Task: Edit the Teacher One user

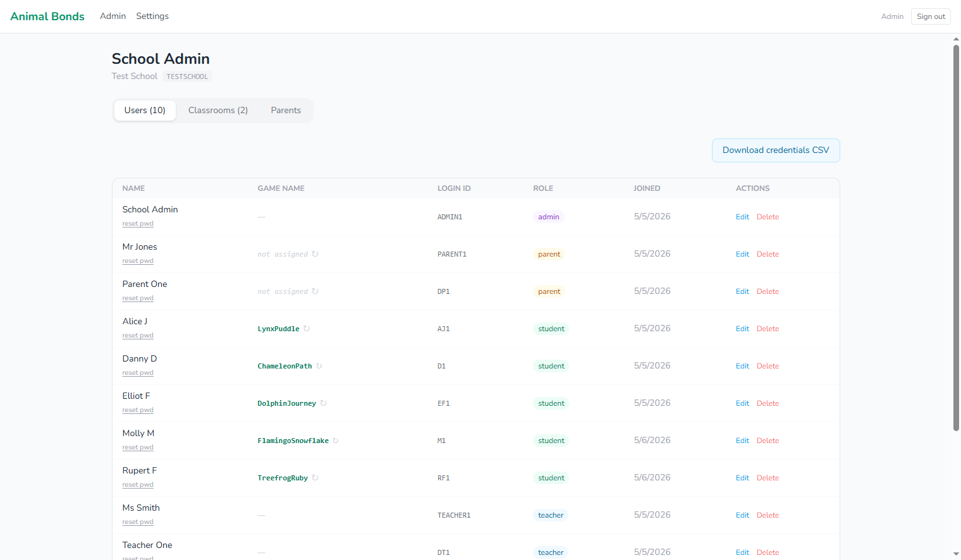Action: click(742, 552)
